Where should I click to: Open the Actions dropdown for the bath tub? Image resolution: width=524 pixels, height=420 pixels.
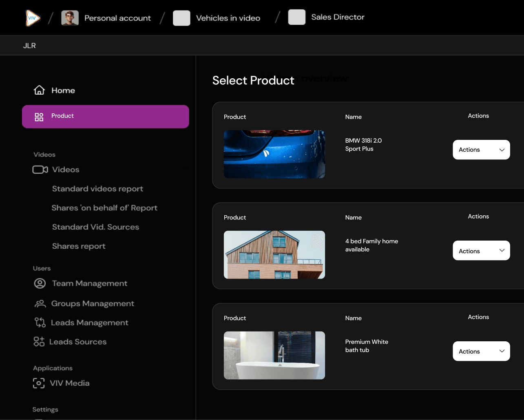click(481, 351)
